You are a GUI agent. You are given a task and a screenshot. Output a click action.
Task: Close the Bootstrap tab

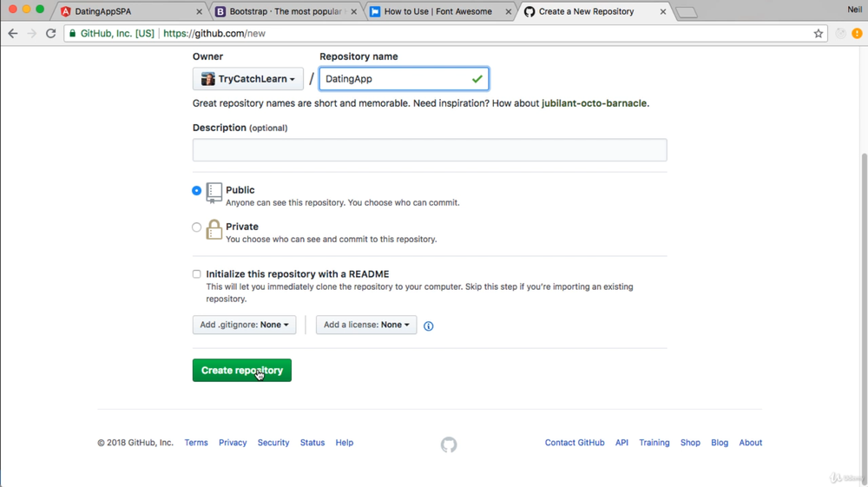354,11
